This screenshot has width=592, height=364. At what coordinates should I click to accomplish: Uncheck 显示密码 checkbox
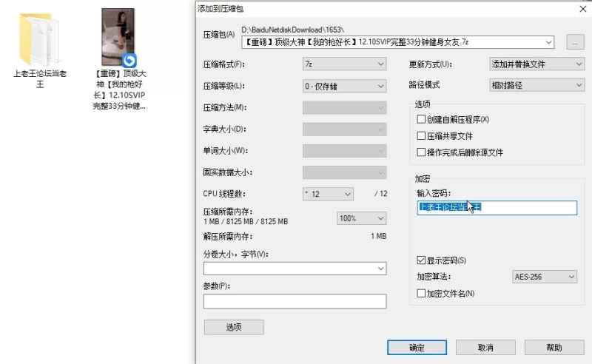421,260
